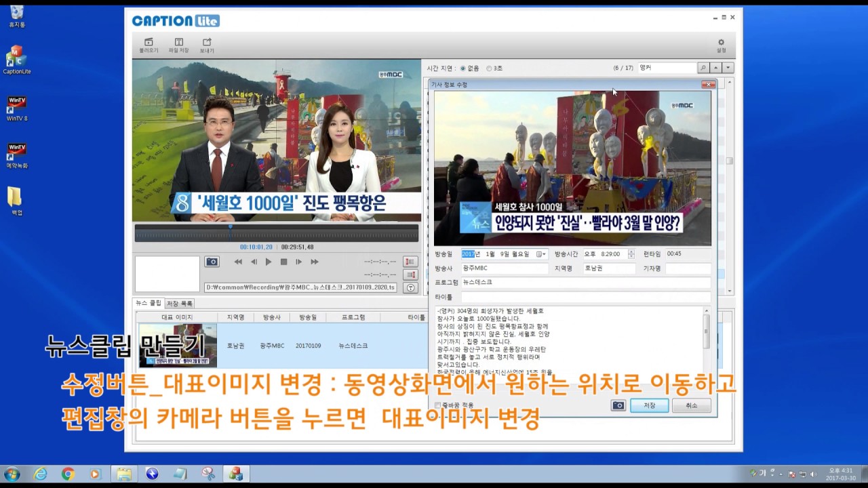
Task: Click the 파일 저장 (save file) toolbar icon
Action: tap(179, 45)
